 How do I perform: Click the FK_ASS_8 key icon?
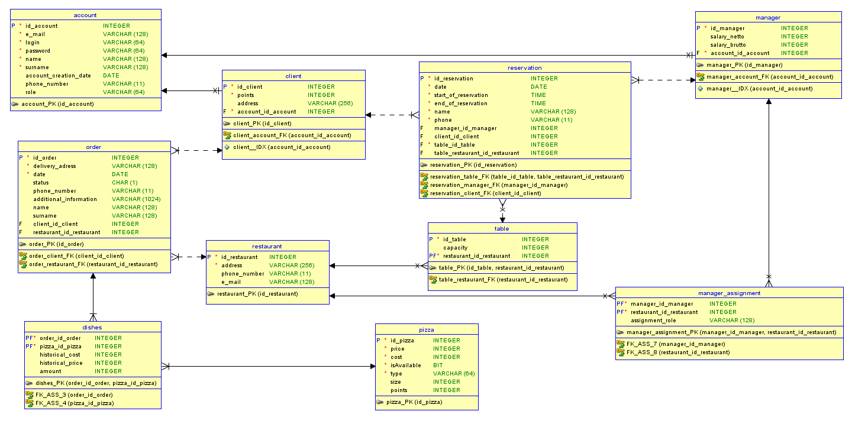tap(621, 352)
